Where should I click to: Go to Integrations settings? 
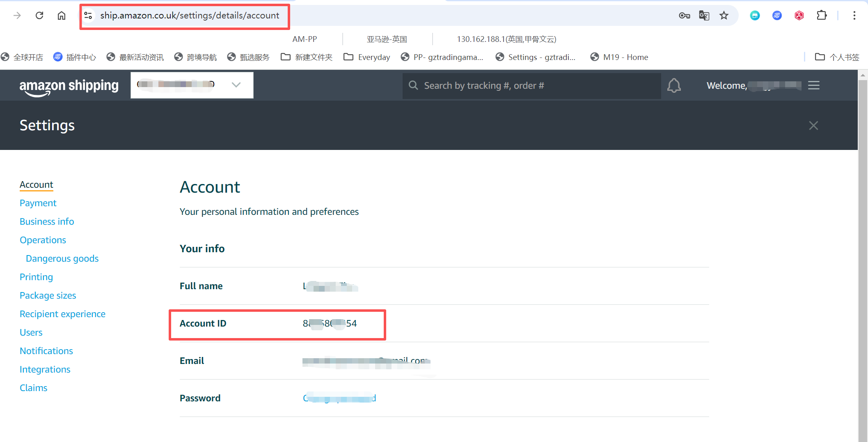(x=45, y=369)
